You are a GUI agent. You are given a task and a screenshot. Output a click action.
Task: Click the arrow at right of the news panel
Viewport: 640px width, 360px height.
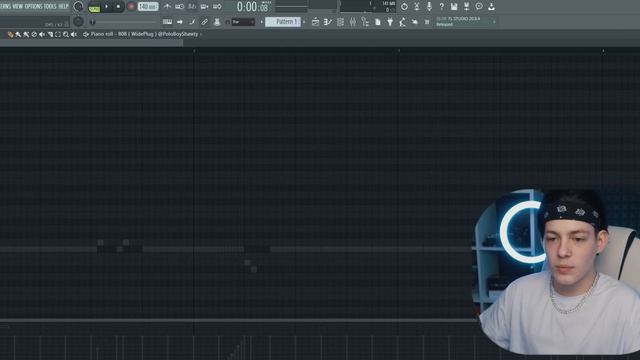pyautogui.click(x=494, y=22)
